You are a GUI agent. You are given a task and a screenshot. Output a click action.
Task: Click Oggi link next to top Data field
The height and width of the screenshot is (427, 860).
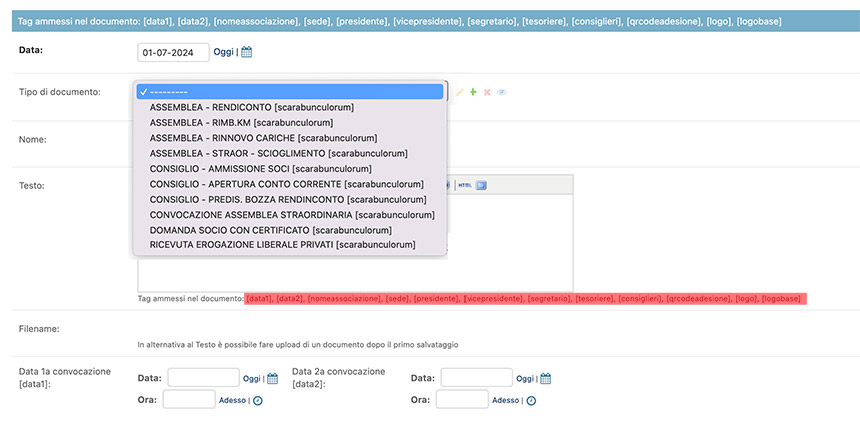(x=223, y=52)
